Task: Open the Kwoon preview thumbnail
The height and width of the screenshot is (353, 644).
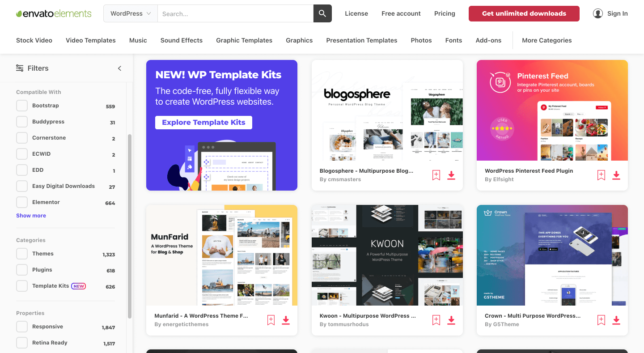Action: 387,255
